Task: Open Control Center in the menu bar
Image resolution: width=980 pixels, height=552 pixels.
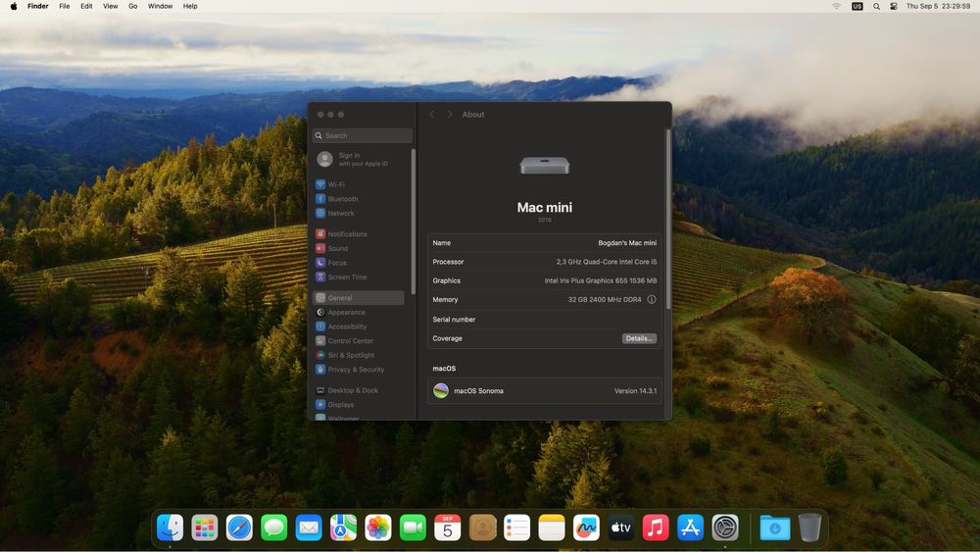Action: 894,6
